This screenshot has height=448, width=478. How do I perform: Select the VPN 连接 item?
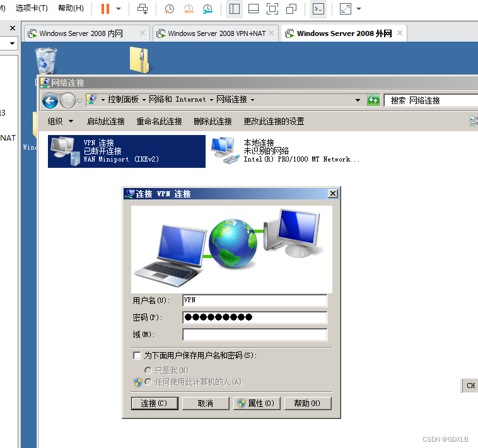click(x=127, y=151)
